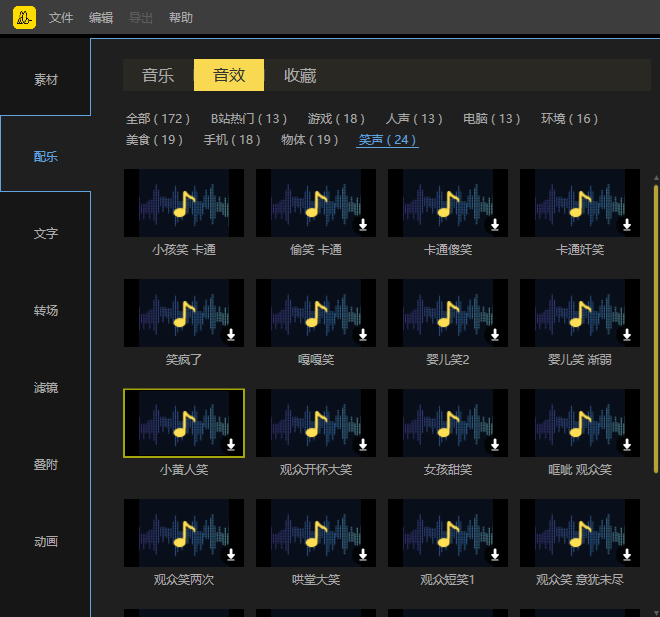Download the 观众笑两次 sound effect
This screenshot has height=617, width=660.
(231, 555)
